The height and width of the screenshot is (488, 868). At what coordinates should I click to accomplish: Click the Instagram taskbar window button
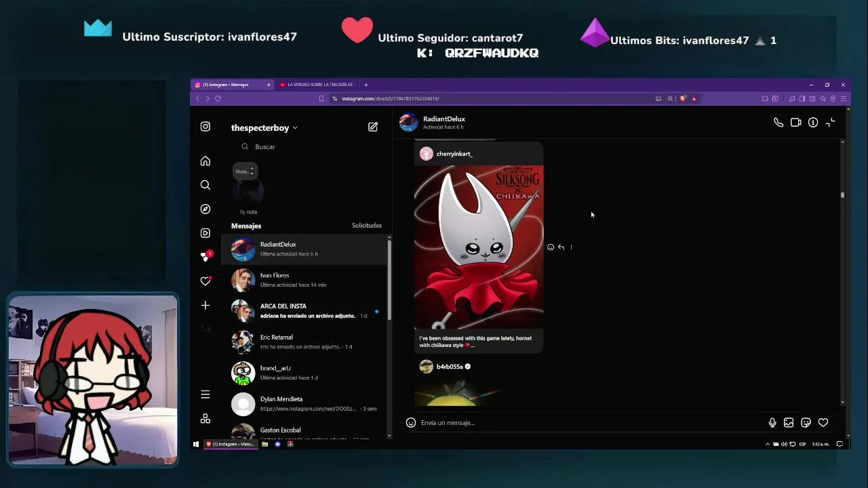(x=231, y=445)
